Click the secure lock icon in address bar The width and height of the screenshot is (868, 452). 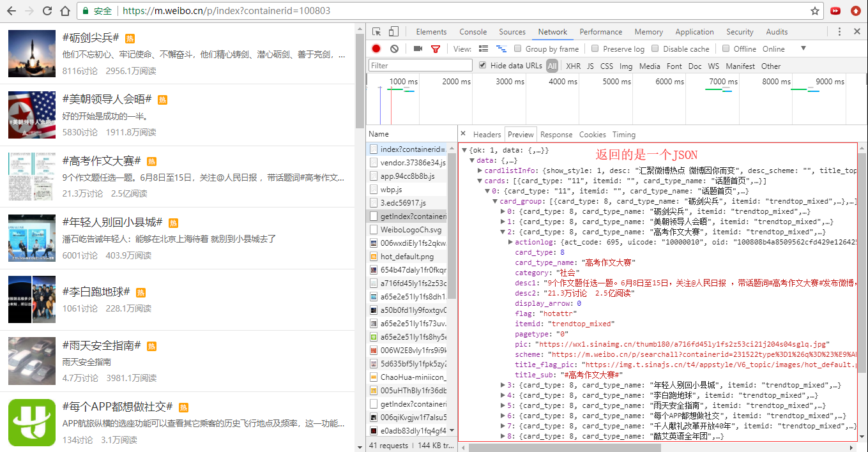coord(86,11)
